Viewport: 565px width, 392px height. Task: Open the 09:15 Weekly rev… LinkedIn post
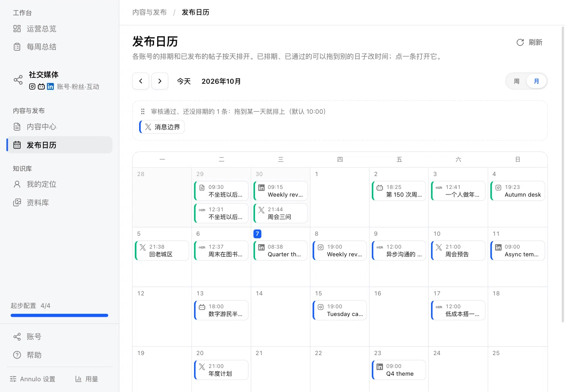(280, 191)
